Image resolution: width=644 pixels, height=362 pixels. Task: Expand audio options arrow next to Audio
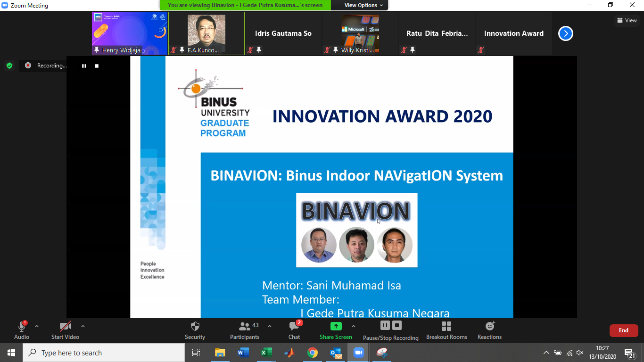point(37,326)
